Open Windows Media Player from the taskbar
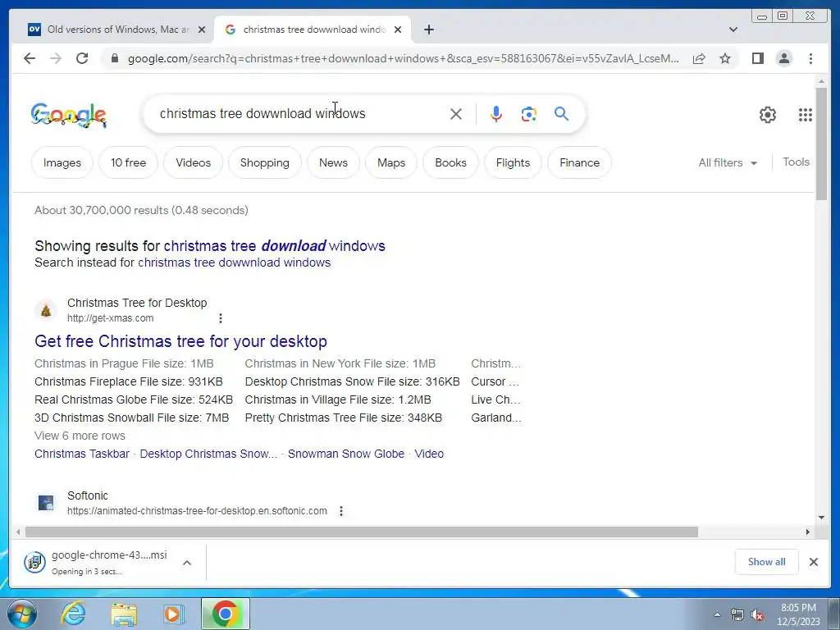The height and width of the screenshot is (630, 840). click(x=173, y=614)
